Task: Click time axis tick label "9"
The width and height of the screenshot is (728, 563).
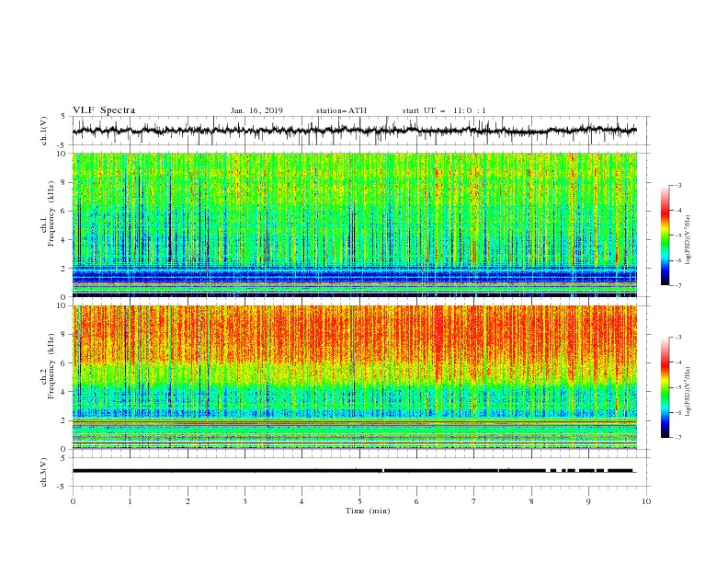Action: (588, 501)
